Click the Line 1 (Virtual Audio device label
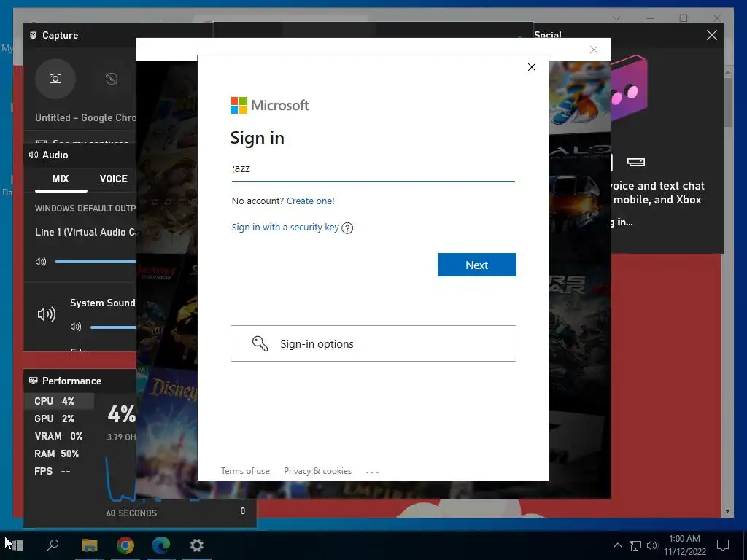 coord(85,233)
